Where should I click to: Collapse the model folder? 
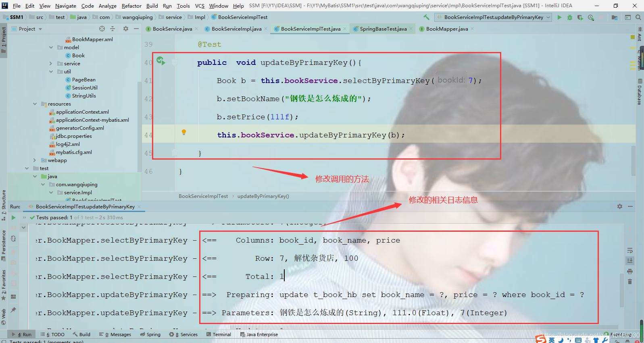[x=51, y=47]
